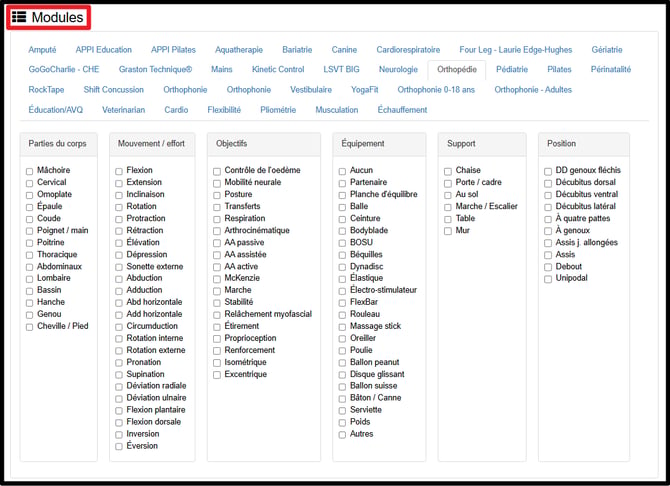The image size is (670, 486).
Task: Check the DD genoux fléchis checkbox
Action: pyautogui.click(x=548, y=171)
